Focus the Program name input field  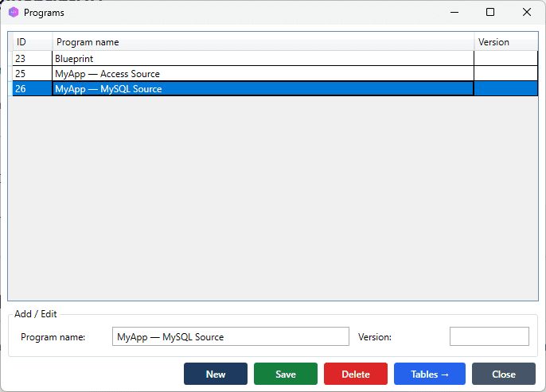click(x=231, y=336)
